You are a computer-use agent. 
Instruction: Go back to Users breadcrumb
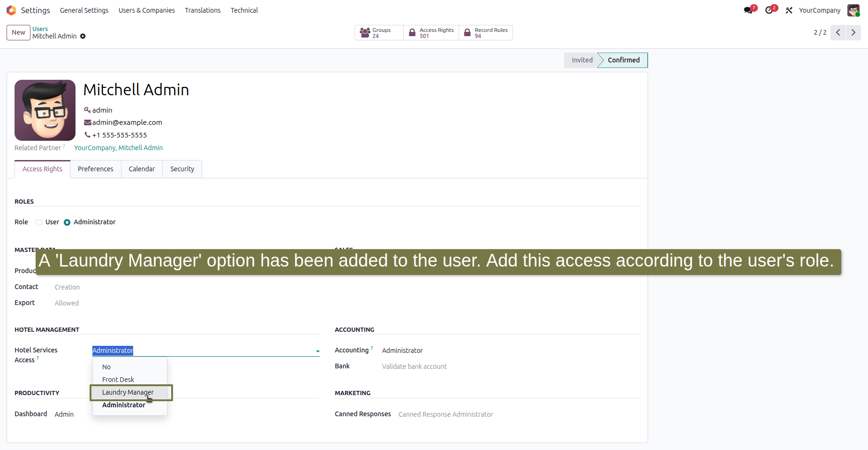[x=40, y=29]
